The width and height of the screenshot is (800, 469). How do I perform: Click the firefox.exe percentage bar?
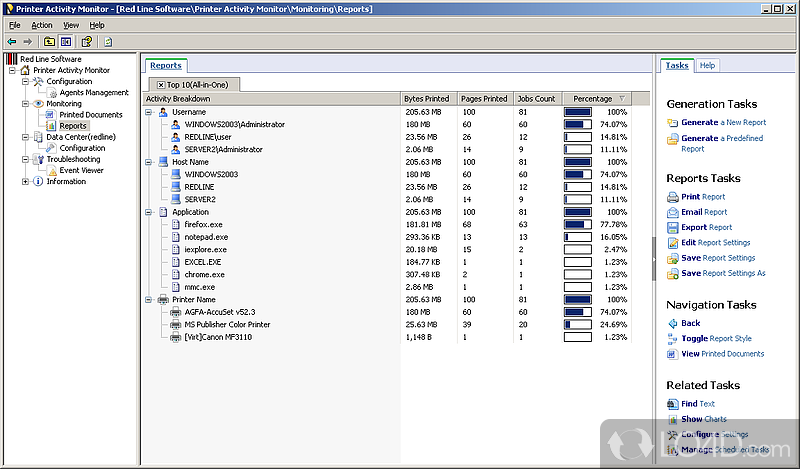[x=577, y=225]
